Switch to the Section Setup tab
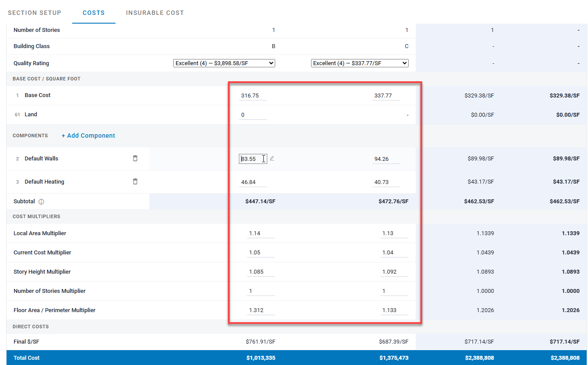Viewport: 588px width, 365px height. 35,13
